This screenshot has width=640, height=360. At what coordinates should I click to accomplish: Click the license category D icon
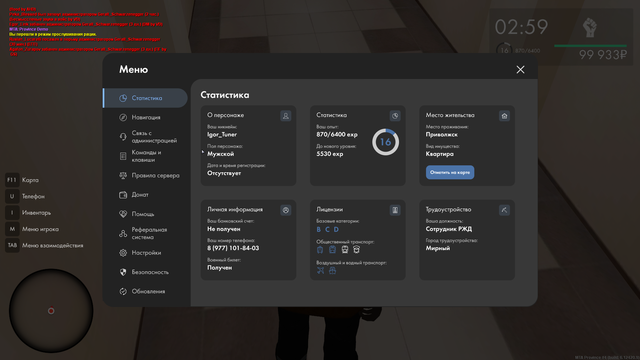336,229
